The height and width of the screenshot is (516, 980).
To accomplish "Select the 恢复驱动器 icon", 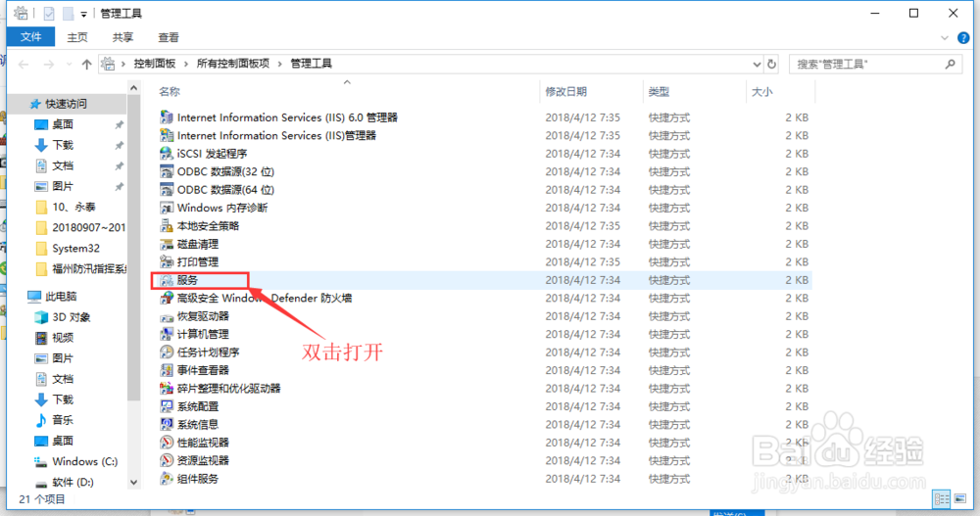I will tap(167, 316).
